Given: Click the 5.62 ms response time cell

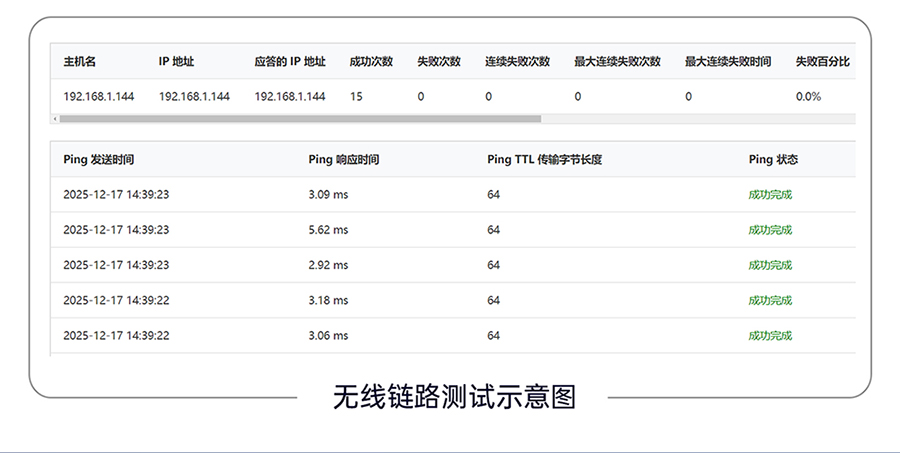Looking at the screenshot, I should [328, 230].
